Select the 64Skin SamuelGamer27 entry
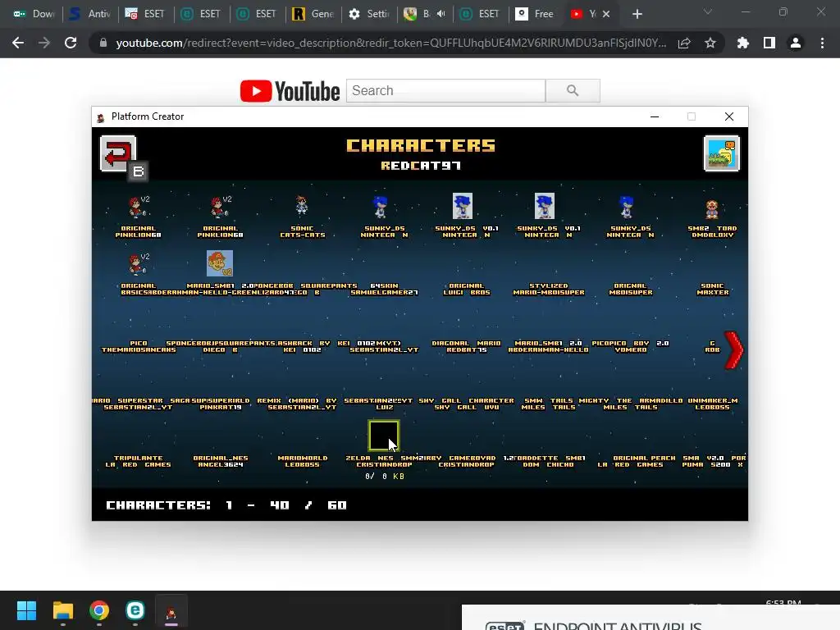This screenshot has height=630, width=840. coord(384,290)
